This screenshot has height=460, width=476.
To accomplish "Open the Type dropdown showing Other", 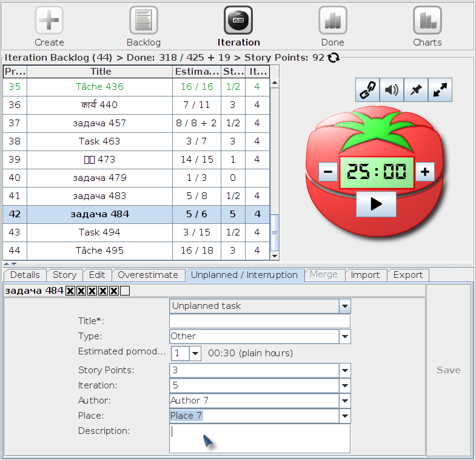I will coord(345,336).
